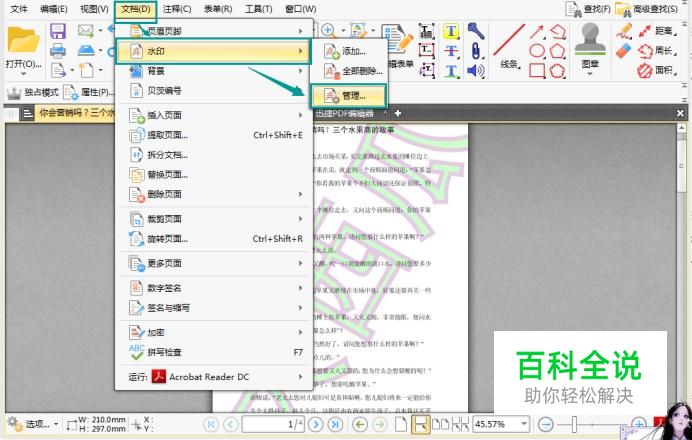Screen dimensions: 692x440
Task: Expand the 更多页面 submenu
Action: pos(214,263)
